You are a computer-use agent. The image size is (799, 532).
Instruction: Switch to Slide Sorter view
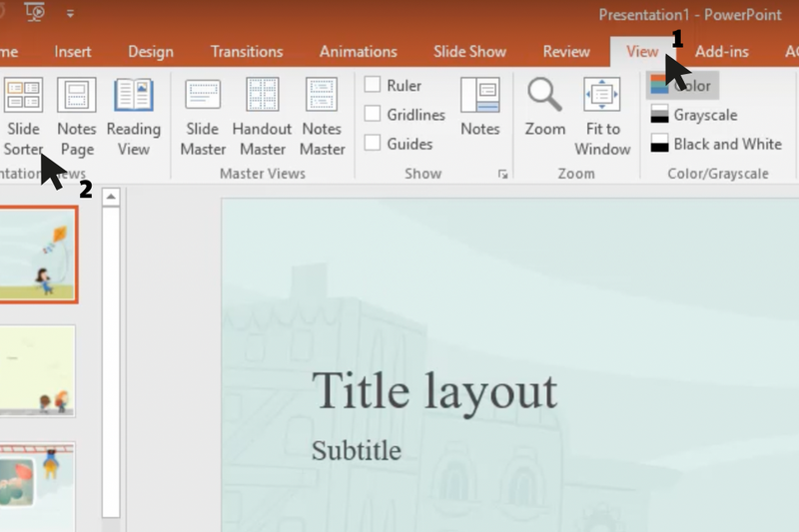click(x=23, y=117)
